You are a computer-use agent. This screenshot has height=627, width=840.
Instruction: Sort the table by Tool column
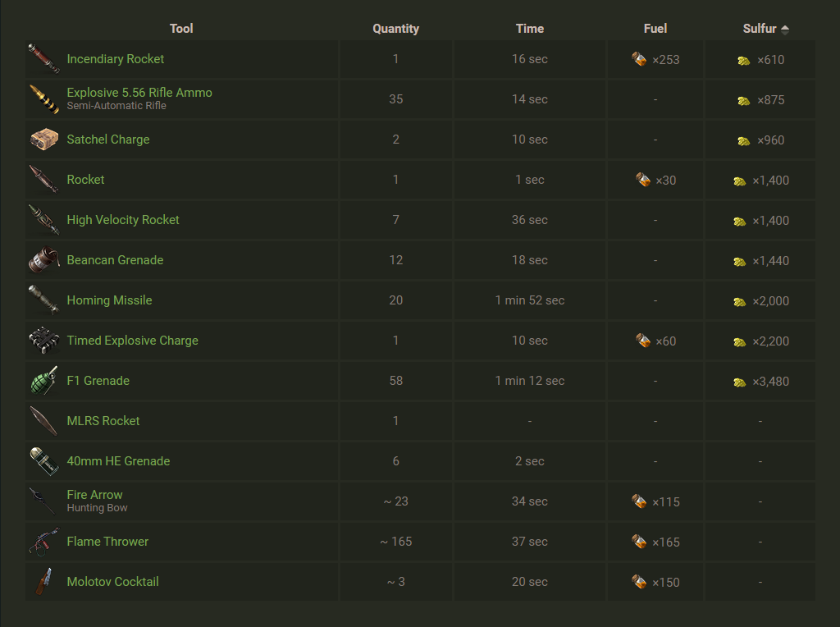point(181,29)
